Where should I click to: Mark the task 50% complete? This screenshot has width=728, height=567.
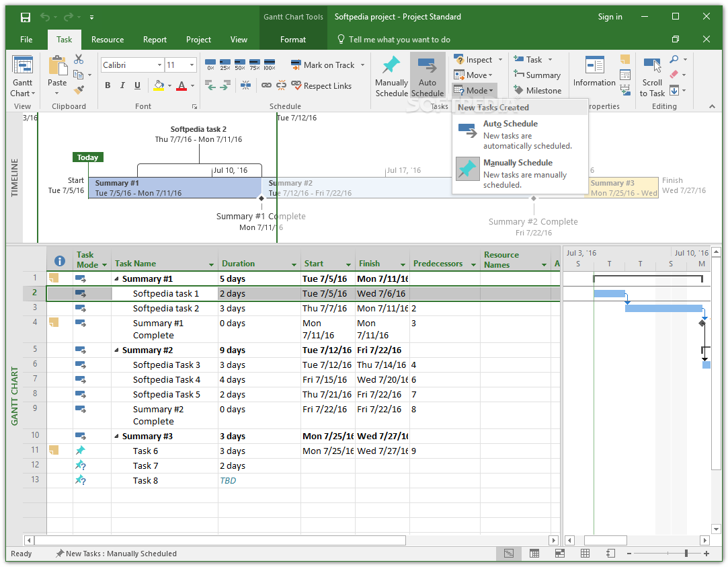[x=240, y=65]
